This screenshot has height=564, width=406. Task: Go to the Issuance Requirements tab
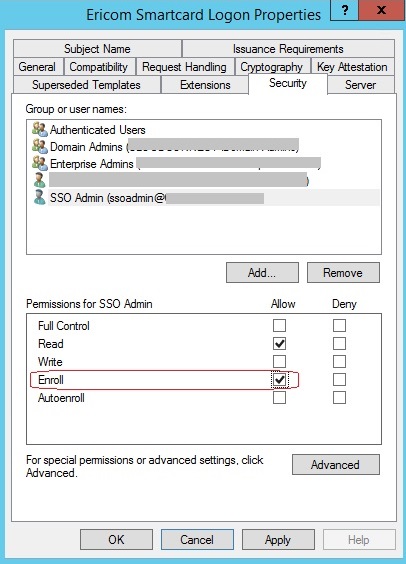pyautogui.click(x=288, y=49)
